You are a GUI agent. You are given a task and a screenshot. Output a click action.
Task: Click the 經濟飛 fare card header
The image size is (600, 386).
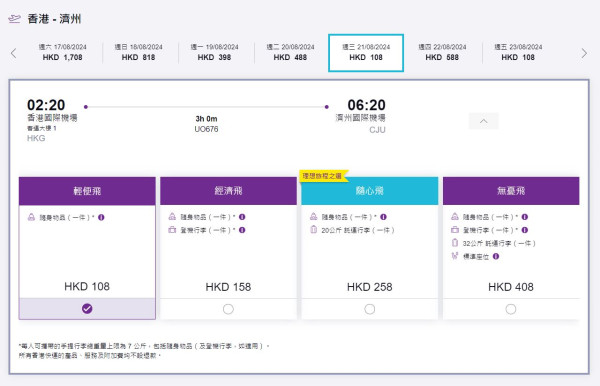click(x=228, y=191)
